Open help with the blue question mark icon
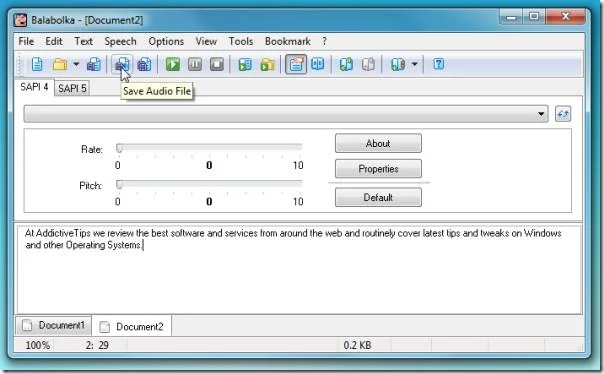This screenshot has width=604, height=374. coord(438,64)
